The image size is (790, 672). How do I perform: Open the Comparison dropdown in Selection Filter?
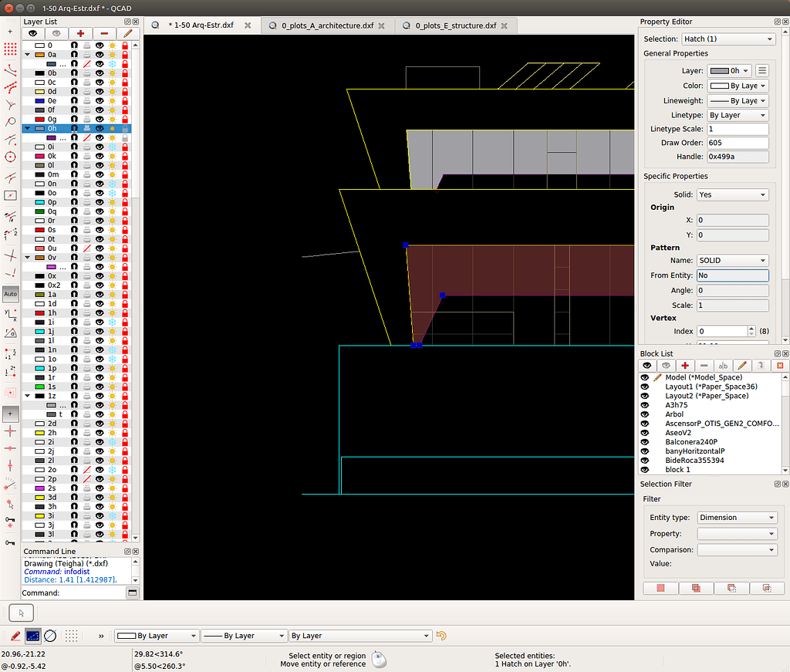737,549
